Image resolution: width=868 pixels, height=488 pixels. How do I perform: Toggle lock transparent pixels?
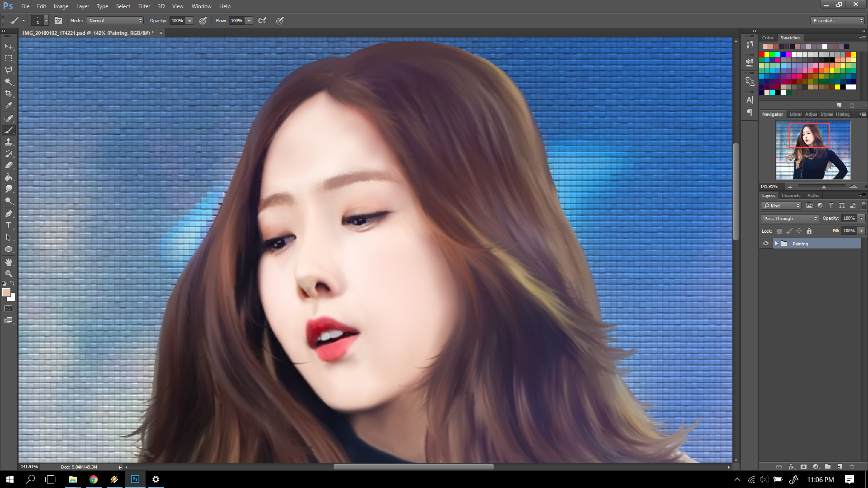tap(779, 231)
